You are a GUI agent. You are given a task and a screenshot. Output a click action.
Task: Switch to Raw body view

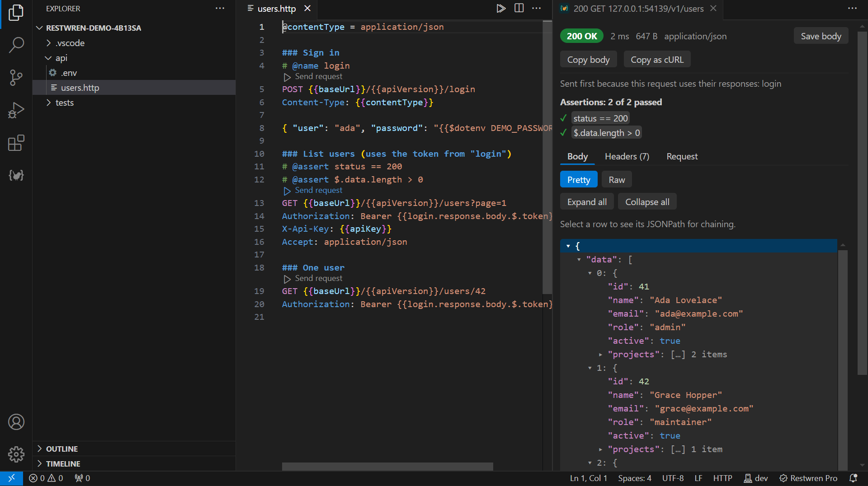pyautogui.click(x=617, y=180)
